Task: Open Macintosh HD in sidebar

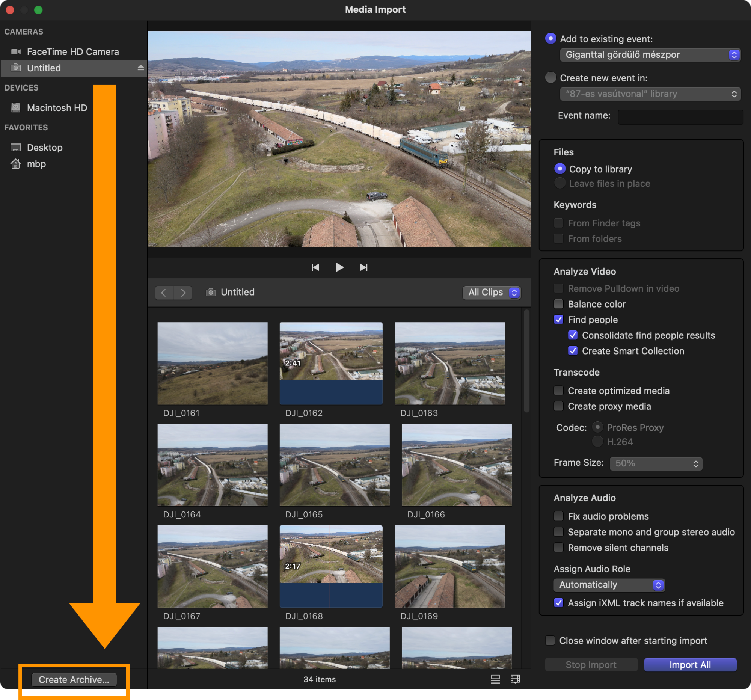Action: pos(57,108)
